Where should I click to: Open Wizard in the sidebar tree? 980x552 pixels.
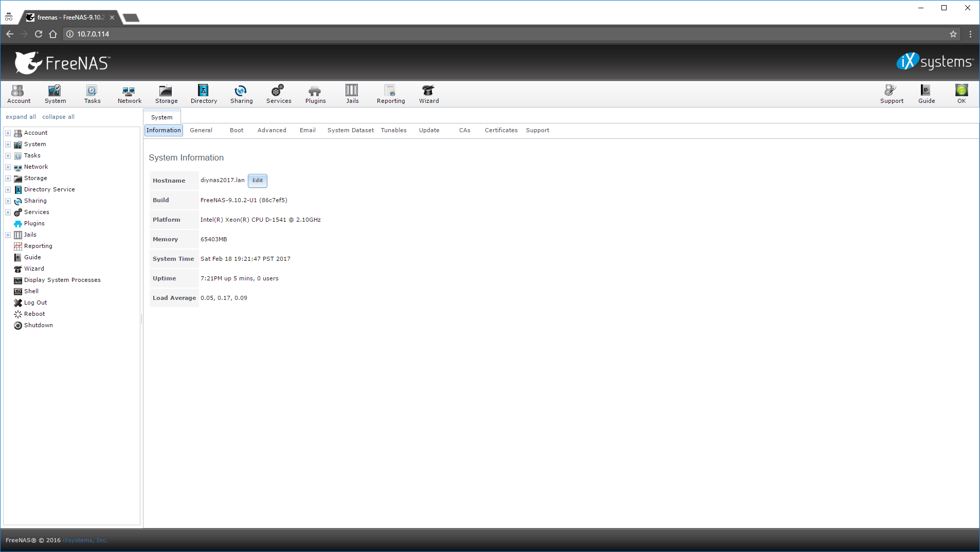pos(34,269)
